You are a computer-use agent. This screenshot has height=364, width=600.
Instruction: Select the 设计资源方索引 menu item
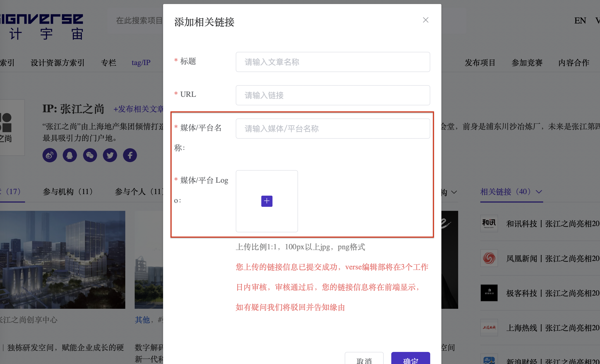click(x=57, y=63)
